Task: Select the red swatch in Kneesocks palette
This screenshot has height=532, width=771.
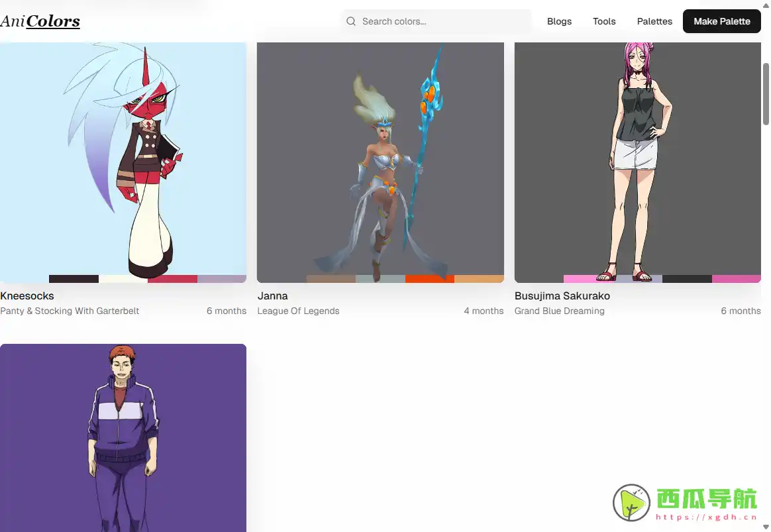Action: (x=172, y=279)
